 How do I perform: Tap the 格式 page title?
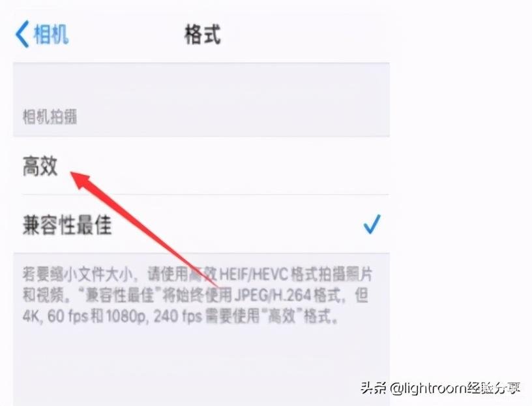(203, 35)
